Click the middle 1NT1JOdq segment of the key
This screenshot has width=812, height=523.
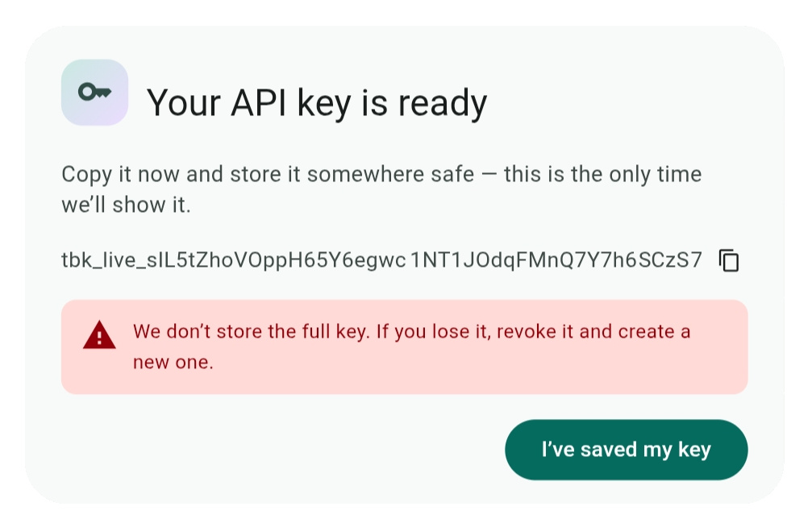tap(458, 260)
